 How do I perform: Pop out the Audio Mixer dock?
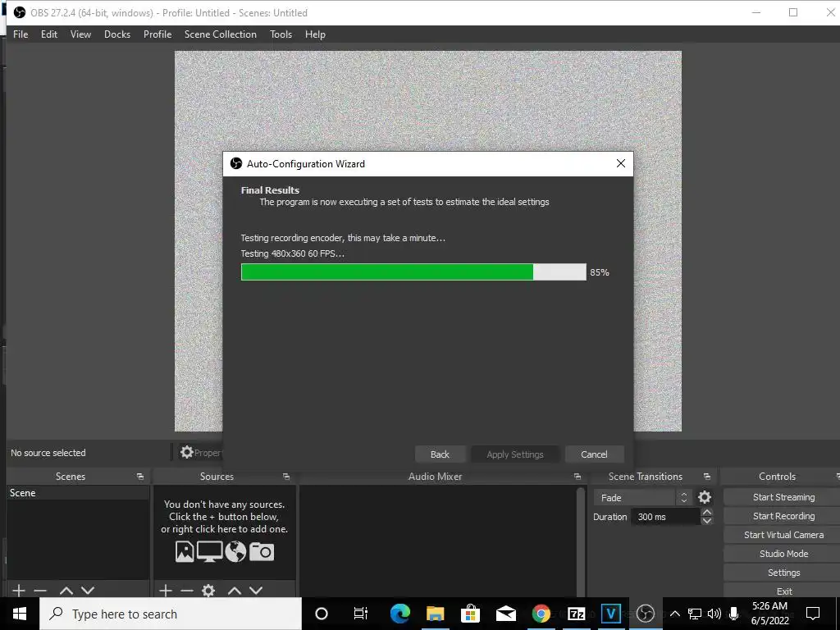pos(577,477)
